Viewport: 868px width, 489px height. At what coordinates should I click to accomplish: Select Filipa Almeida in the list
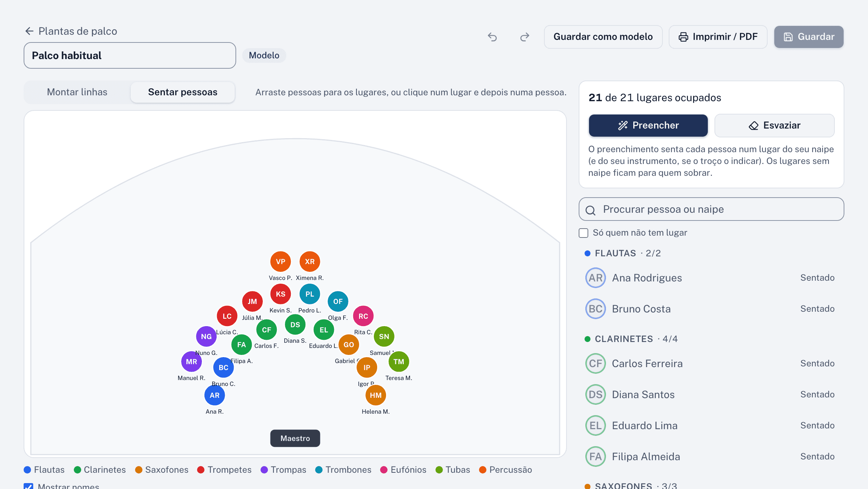[x=711, y=456]
